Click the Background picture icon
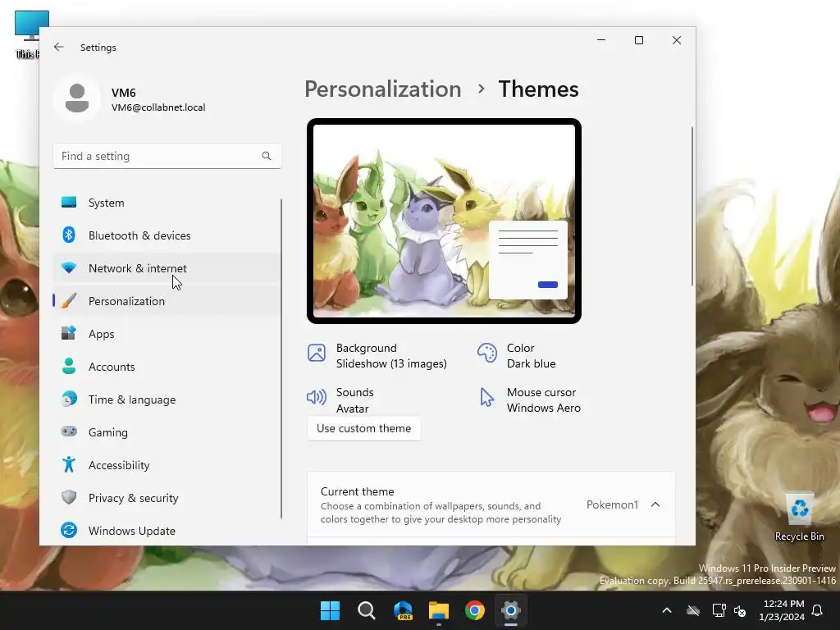Image resolution: width=840 pixels, height=630 pixels. click(x=317, y=353)
